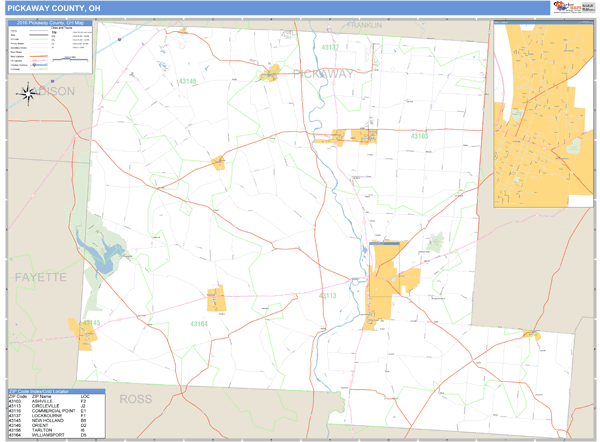Click the green 43164 ZIP label on map
The image size is (600, 442).
click(x=200, y=324)
